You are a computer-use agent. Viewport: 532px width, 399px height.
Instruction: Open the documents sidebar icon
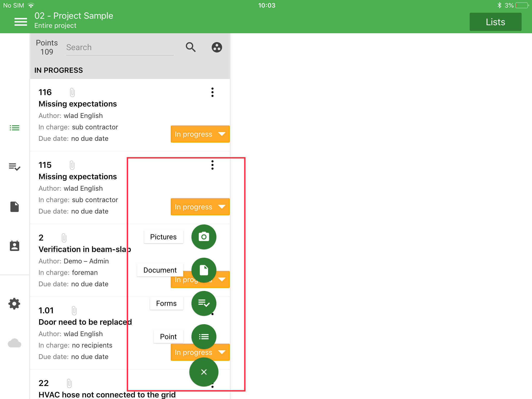tap(15, 207)
